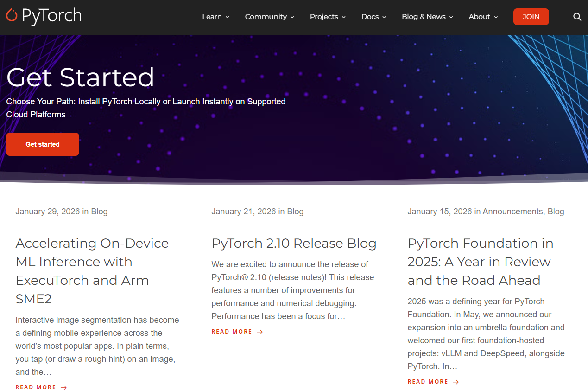Screen dimensions: 588x392
Task: Open the search magnifier icon
Action: (x=577, y=17)
